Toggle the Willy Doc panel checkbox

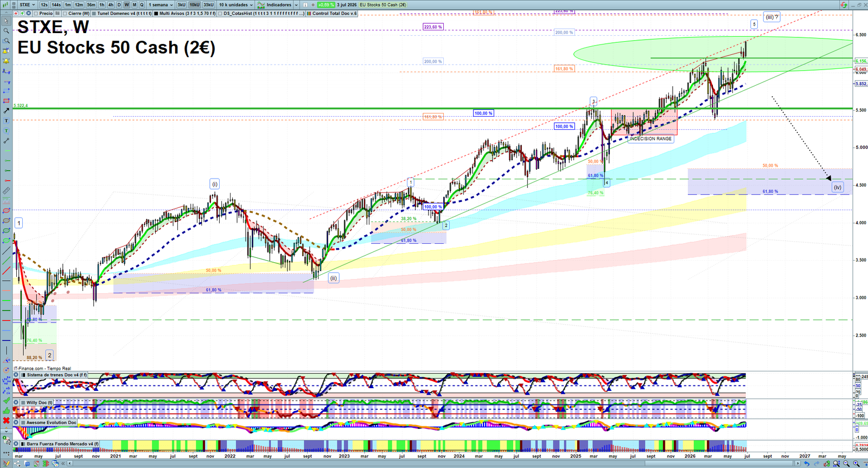[x=23, y=402]
